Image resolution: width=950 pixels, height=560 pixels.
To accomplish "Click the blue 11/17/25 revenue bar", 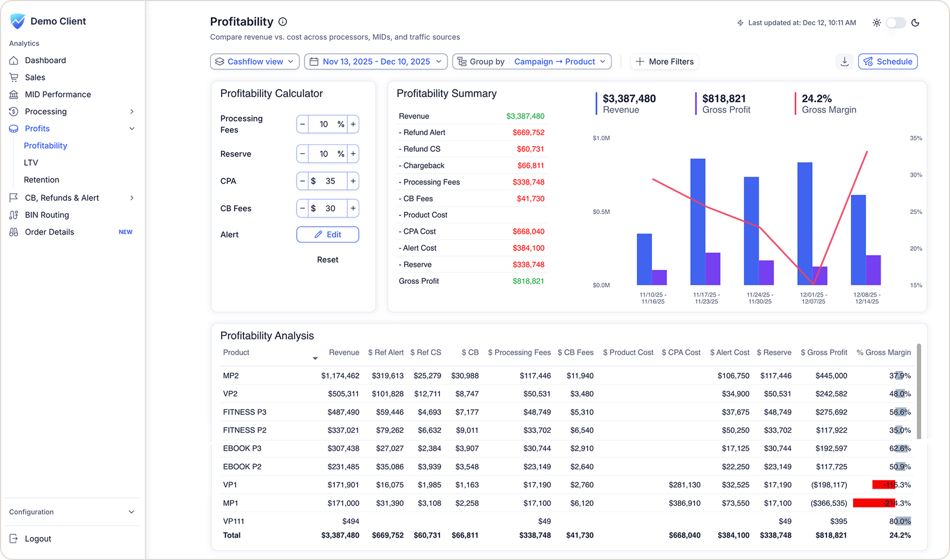I will pos(698,222).
